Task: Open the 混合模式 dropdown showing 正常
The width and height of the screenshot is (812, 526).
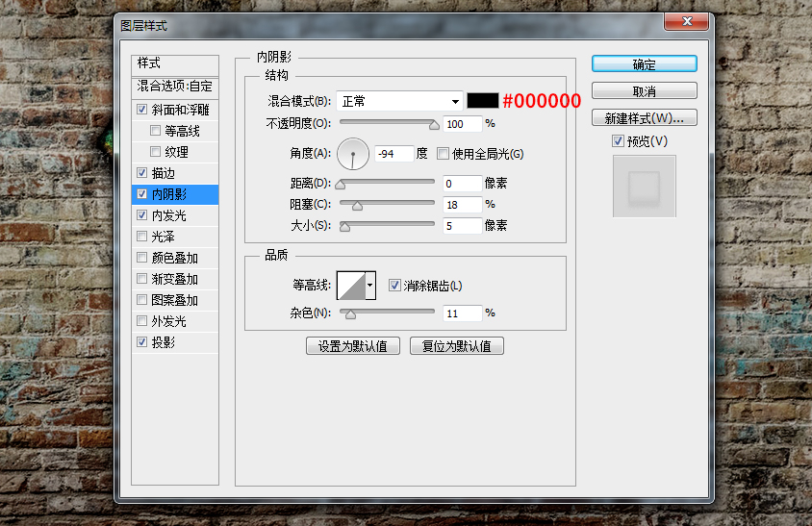Action: pos(398,101)
